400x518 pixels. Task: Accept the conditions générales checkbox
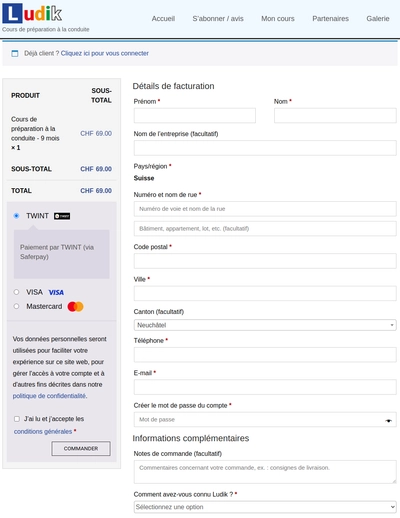(17, 419)
